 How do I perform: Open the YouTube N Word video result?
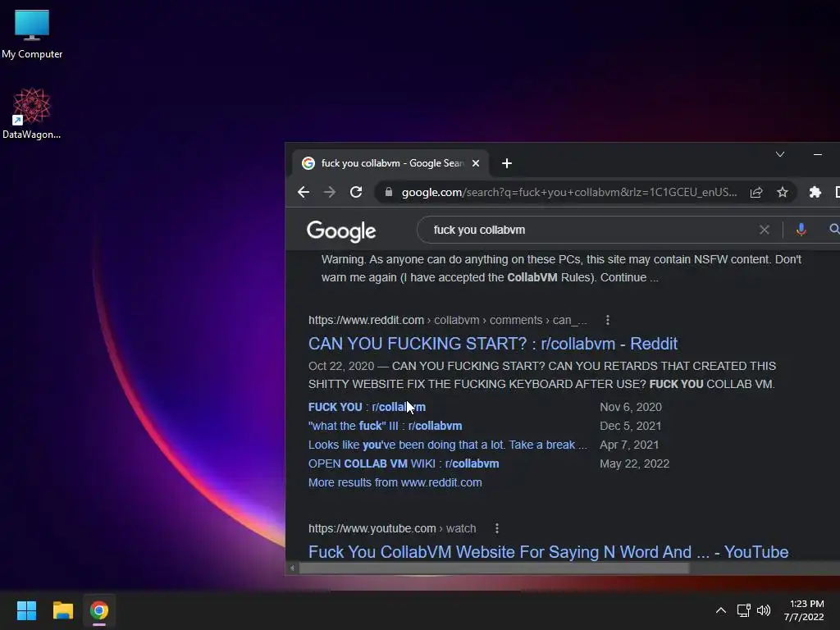548,552
